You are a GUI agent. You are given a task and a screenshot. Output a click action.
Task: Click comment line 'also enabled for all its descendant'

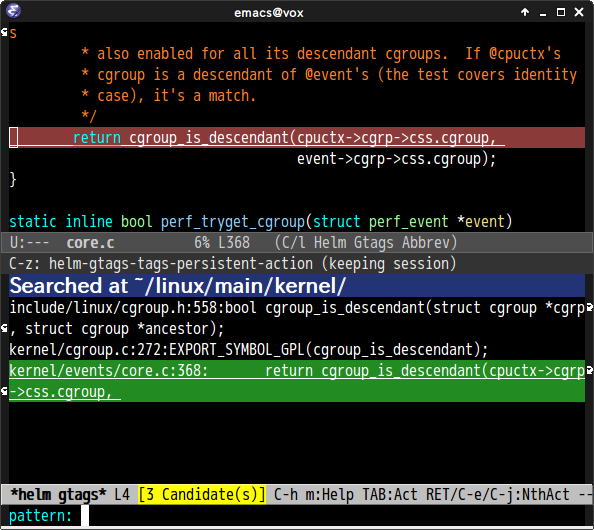(321, 54)
